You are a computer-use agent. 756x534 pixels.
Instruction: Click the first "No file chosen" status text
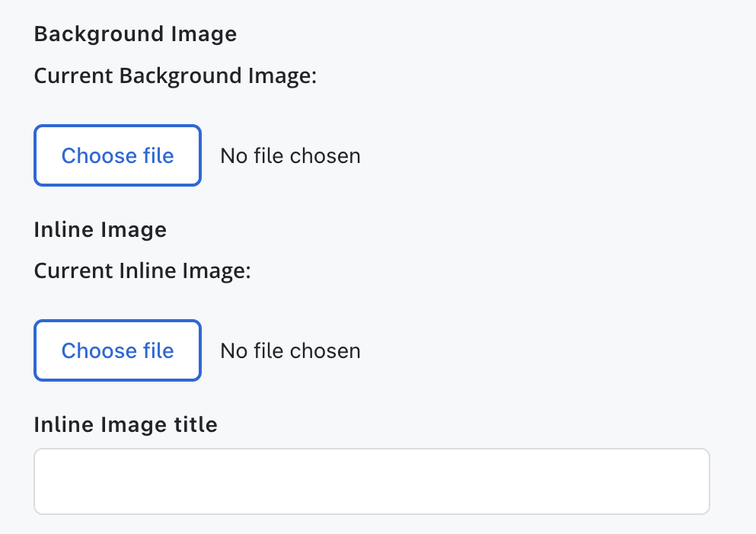290,156
